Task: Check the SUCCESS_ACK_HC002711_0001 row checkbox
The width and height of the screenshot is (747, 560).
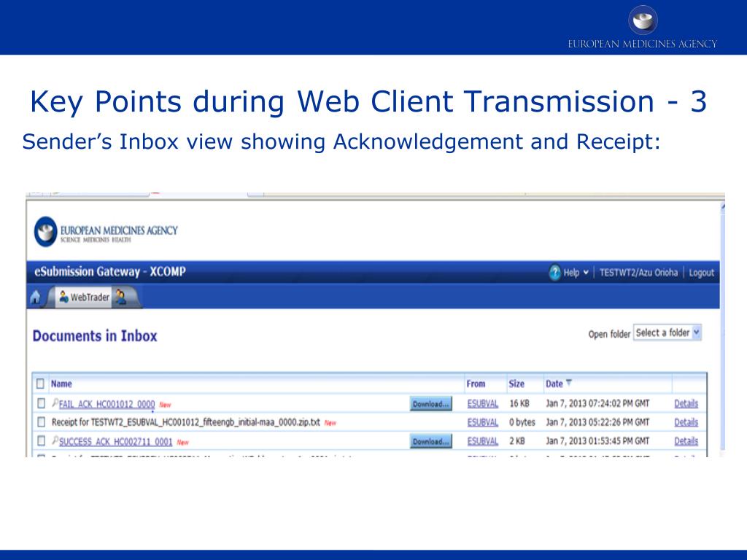Action: (41, 440)
